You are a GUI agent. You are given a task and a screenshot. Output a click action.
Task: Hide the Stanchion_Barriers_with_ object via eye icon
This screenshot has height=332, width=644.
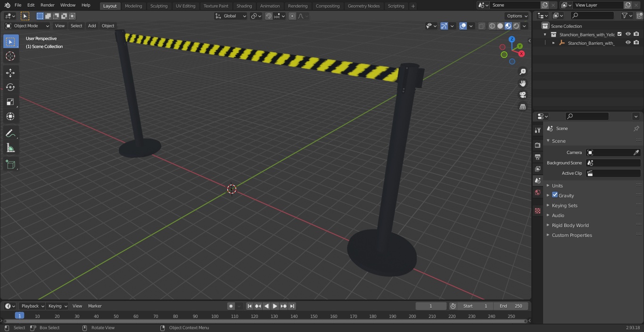[628, 42]
